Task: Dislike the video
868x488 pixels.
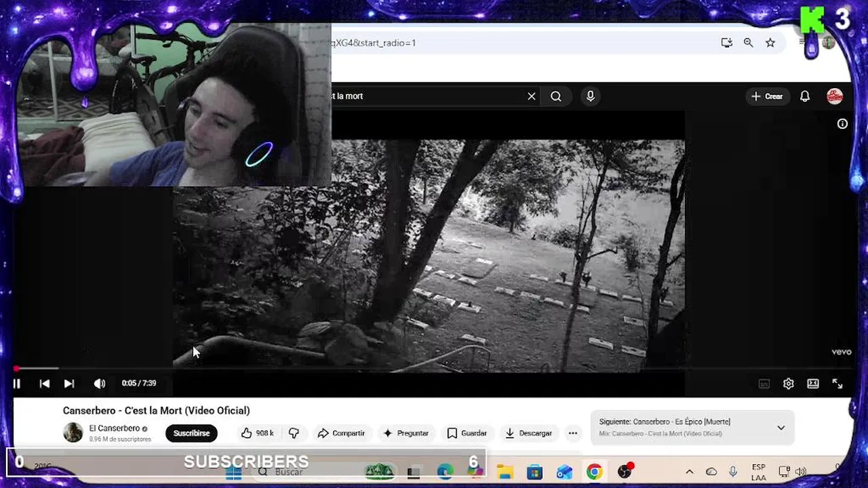Action: (x=294, y=433)
